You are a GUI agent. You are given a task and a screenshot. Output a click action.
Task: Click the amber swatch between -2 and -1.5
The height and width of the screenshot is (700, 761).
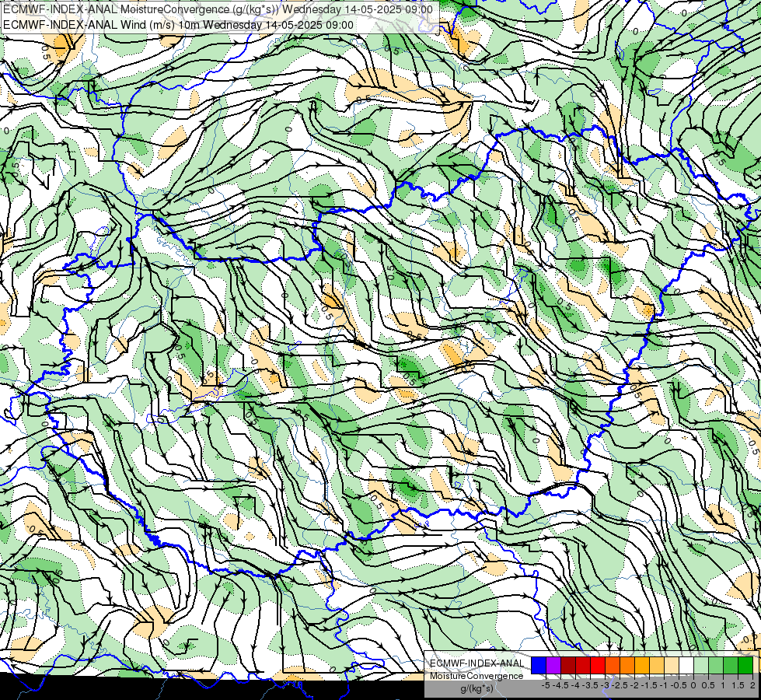coord(642,665)
